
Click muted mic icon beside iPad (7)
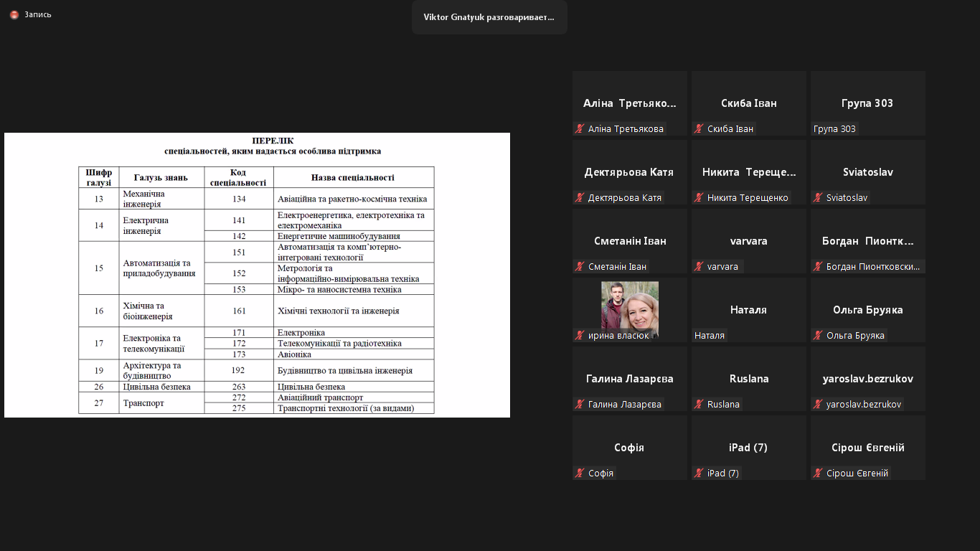click(x=699, y=474)
